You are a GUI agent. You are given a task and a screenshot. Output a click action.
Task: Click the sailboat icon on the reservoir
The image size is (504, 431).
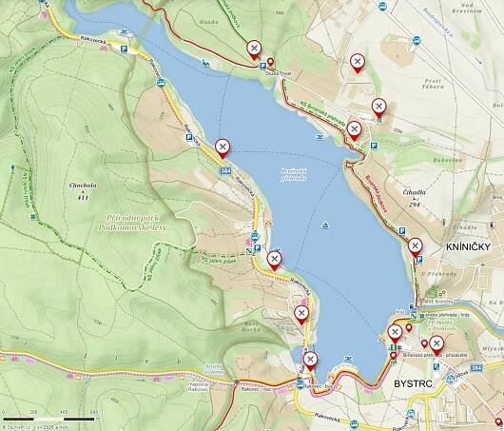click(x=325, y=225)
